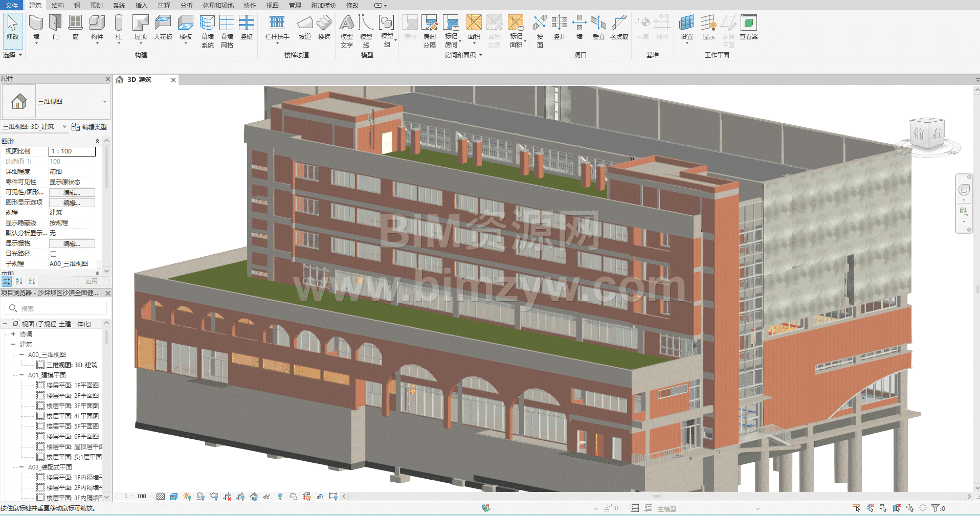Pick the 屋顶 (Roof) tool
This screenshot has width=980, height=516.
pyautogui.click(x=140, y=28)
